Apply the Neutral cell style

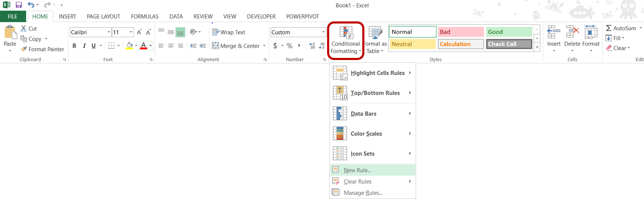(x=413, y=44)
